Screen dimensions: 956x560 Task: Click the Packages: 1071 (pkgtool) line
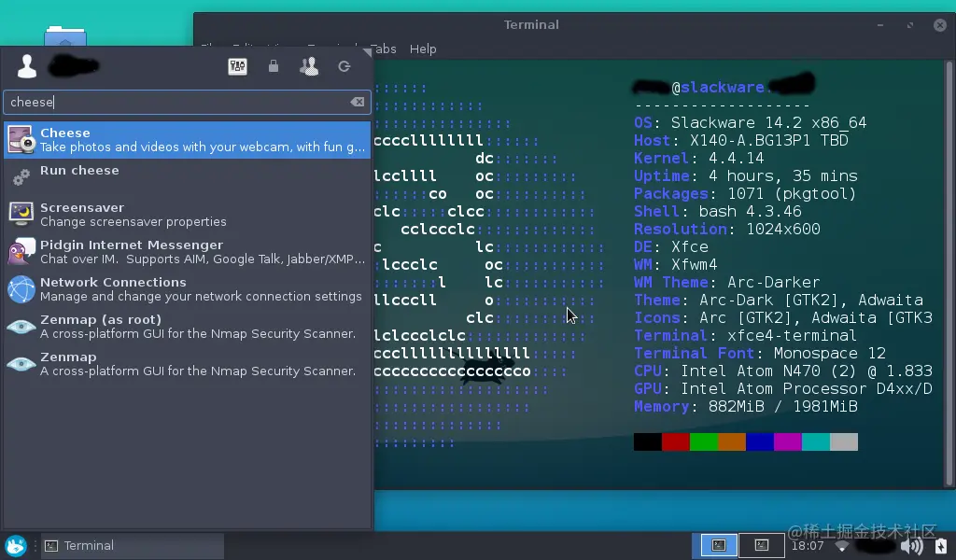[745, 194]
